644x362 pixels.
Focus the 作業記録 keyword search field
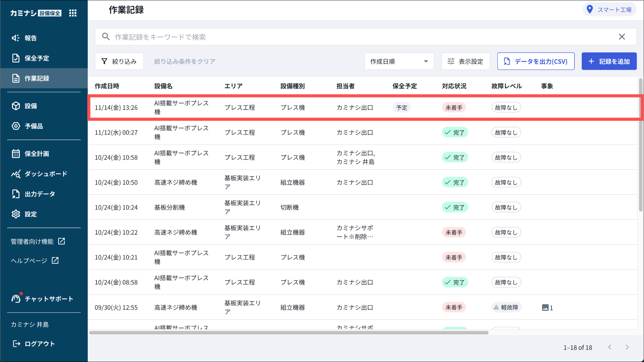coord(346,37)
